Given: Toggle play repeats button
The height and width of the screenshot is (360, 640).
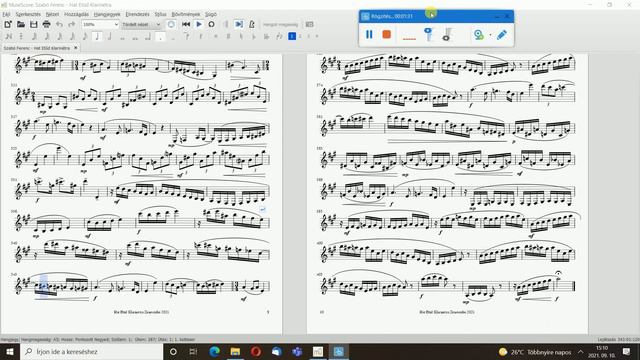Looking at the screenshot, I should click(226, 24).
